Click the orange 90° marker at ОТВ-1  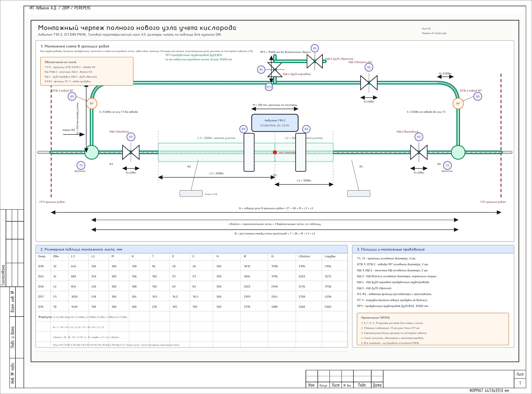coord(92,103)
